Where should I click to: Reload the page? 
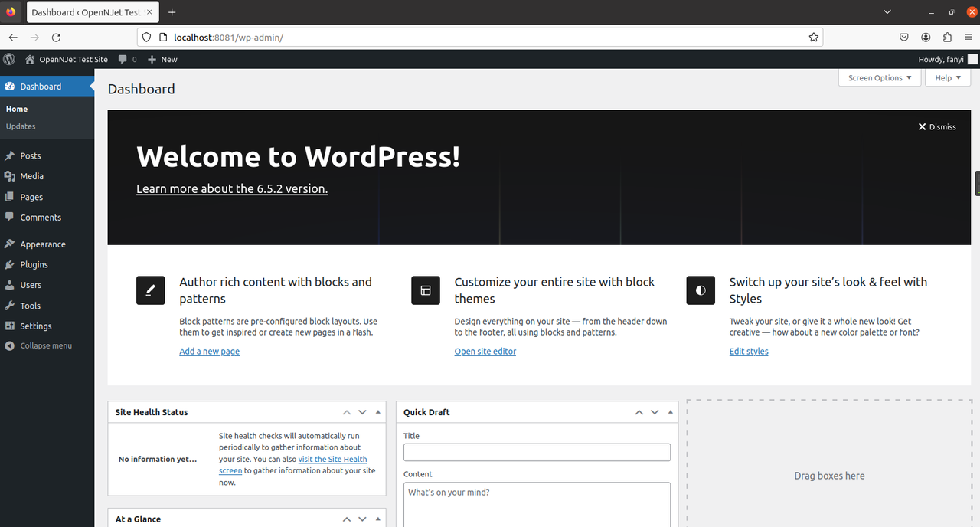[x=56, y=37]
